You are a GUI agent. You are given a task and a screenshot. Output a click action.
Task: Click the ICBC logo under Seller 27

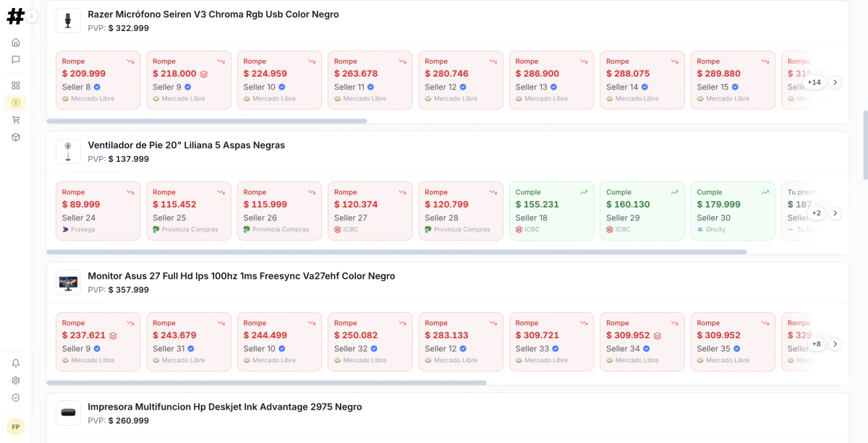click(337, 230)
